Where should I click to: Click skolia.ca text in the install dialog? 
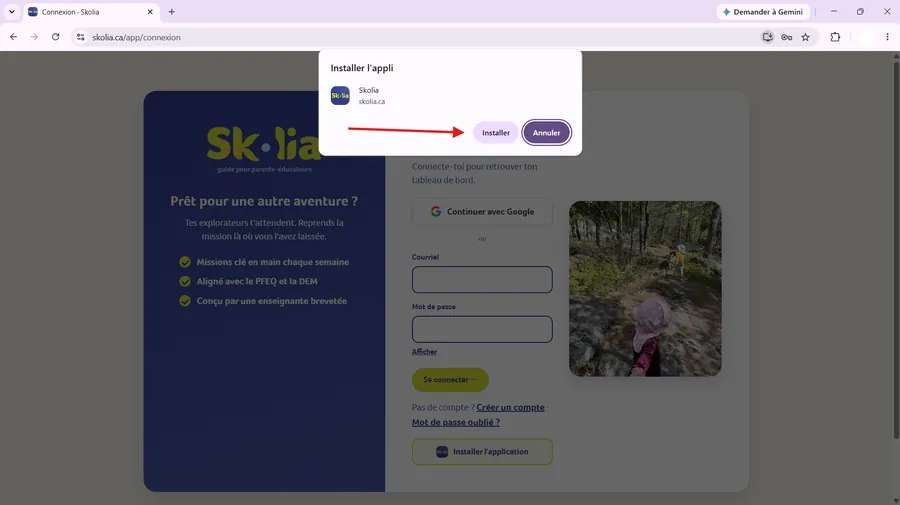point(372,102)
